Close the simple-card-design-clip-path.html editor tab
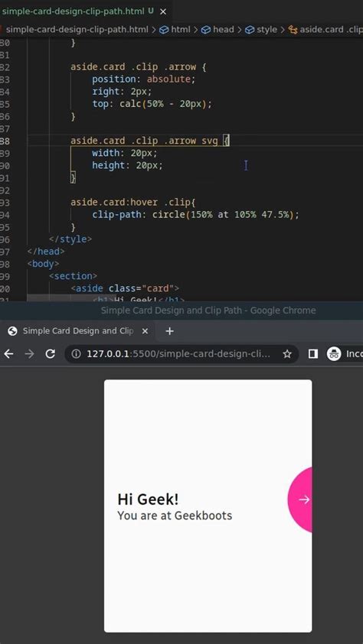Image resolution: width=363 pixels, height=644 pixels. (x=163, y=11)
